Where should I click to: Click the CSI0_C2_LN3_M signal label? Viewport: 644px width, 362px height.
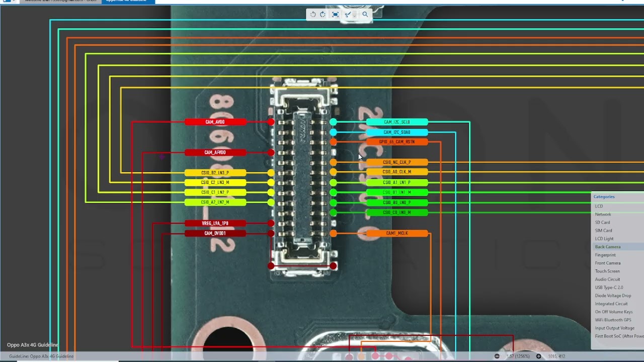(215, 183)
